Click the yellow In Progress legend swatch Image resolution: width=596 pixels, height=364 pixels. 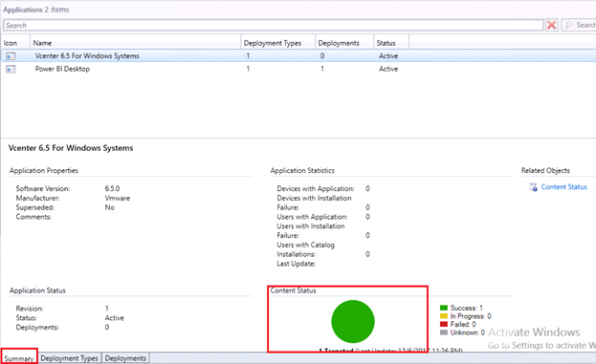(444, 316)
